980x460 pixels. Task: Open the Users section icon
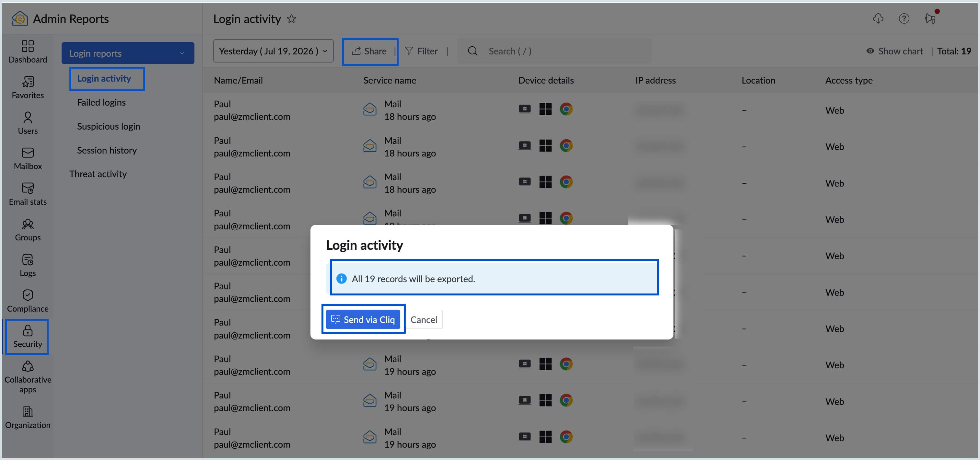pyautogui.click(x=28, y=123)
